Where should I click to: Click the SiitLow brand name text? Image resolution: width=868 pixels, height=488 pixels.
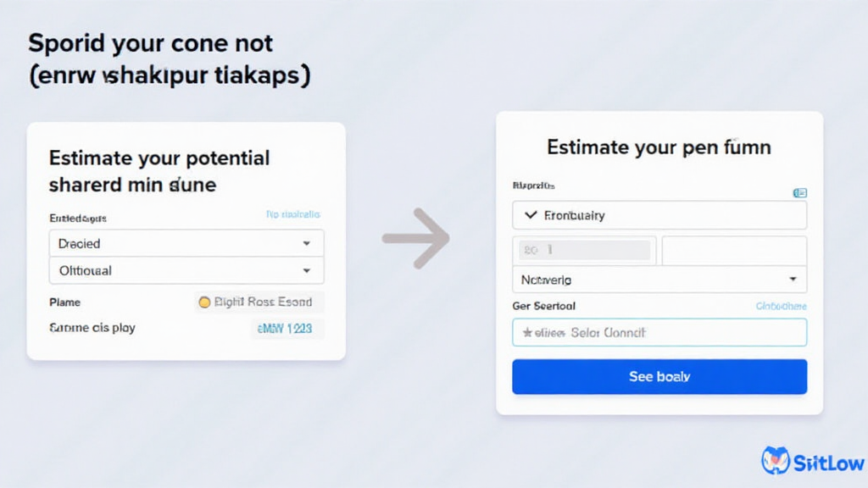[828, 463]
